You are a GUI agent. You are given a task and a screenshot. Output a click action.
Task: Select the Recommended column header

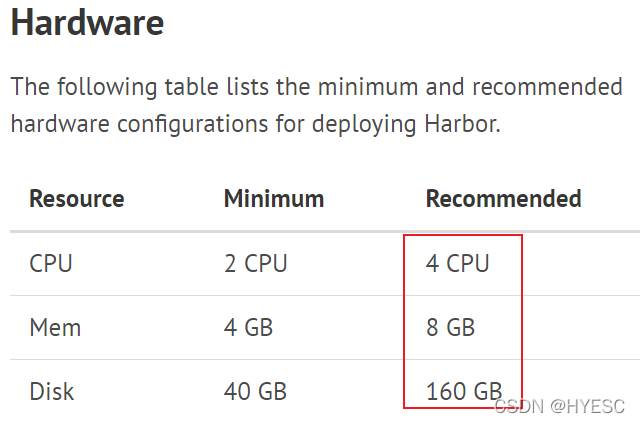pyautogui.click(x=503, y=198)
